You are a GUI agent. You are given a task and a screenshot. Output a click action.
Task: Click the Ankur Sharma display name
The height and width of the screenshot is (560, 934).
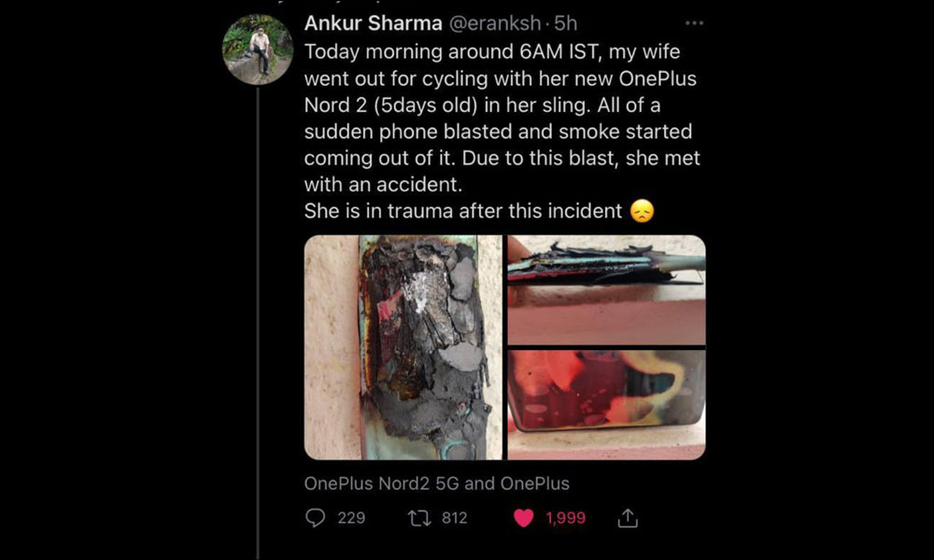pos(373,23)
